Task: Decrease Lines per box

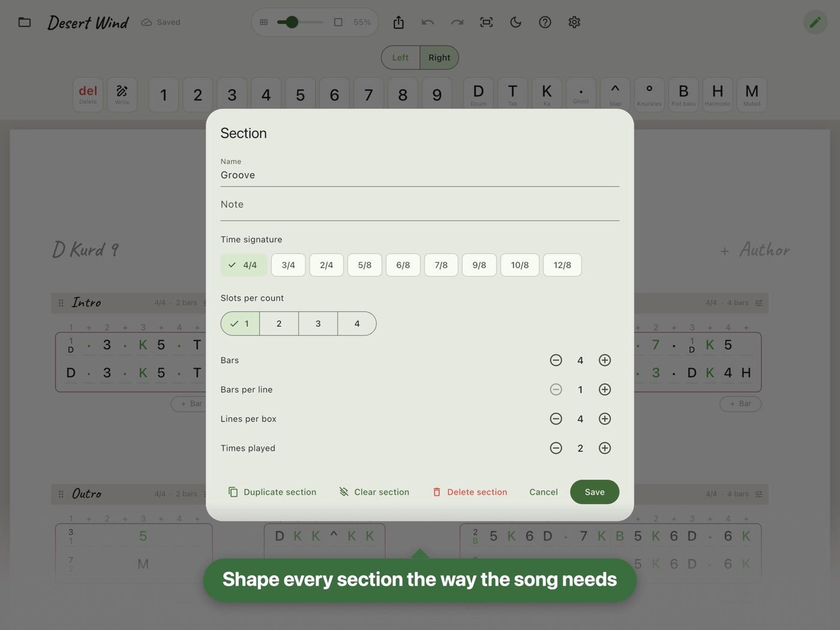Action: coord(556,419)
